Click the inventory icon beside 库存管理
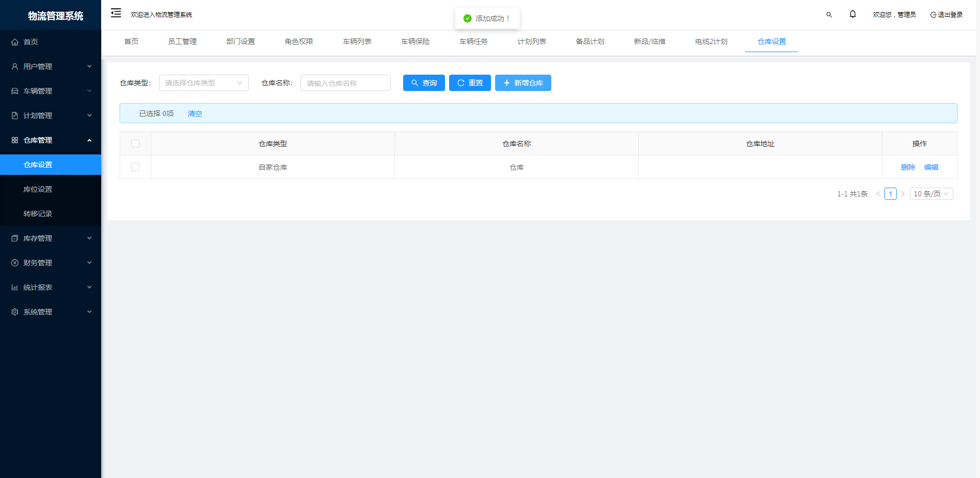This screenshot has height=478, width=980. (x=15, y=238)
